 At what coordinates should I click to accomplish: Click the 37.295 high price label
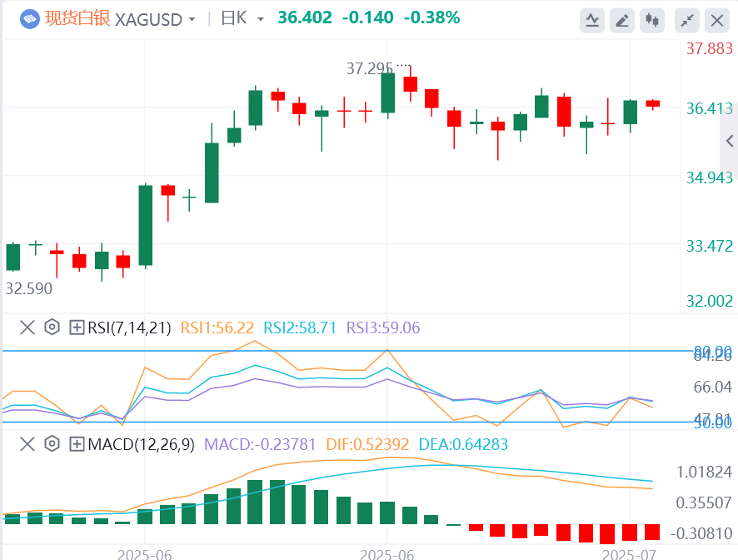click(370, 69)
